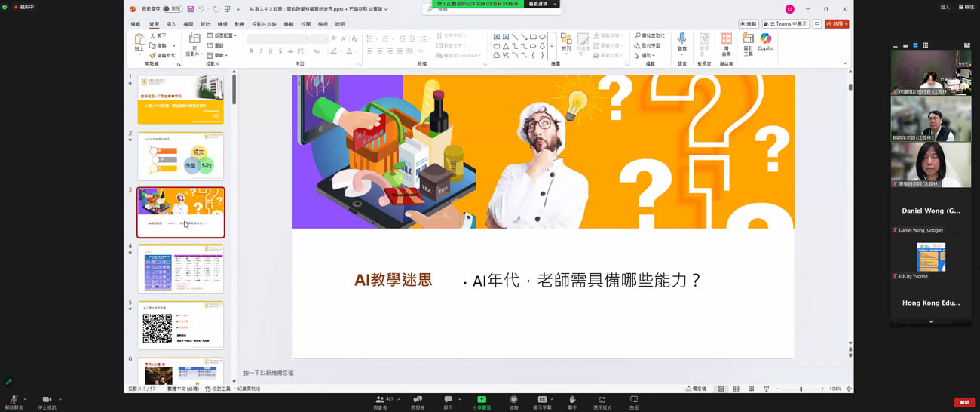Collapse the ribbon with the chevron arrow
The image size is (980, 412).
coord(845,63)
